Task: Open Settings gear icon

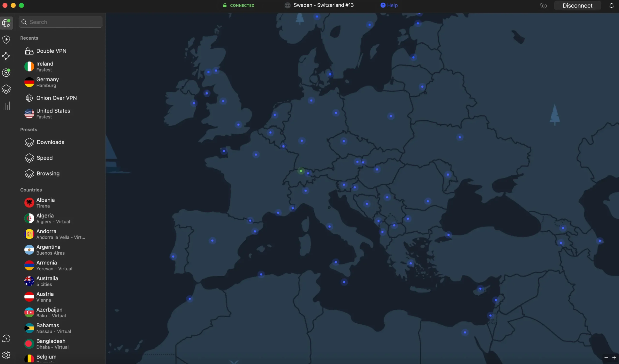Action: click(6, 355)
